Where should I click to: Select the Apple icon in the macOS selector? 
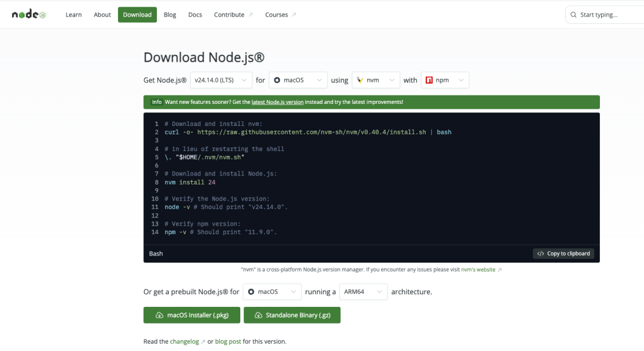(x=277, y=79)
